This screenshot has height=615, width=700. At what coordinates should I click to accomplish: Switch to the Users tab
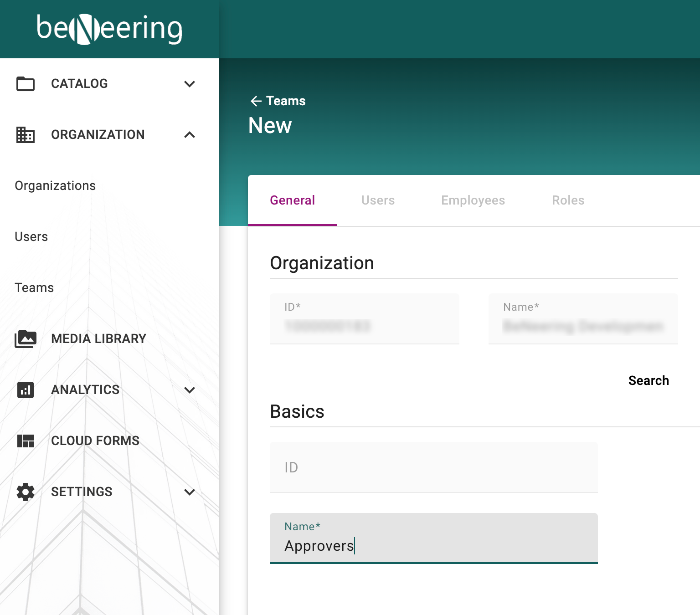[x=378, y=200]
